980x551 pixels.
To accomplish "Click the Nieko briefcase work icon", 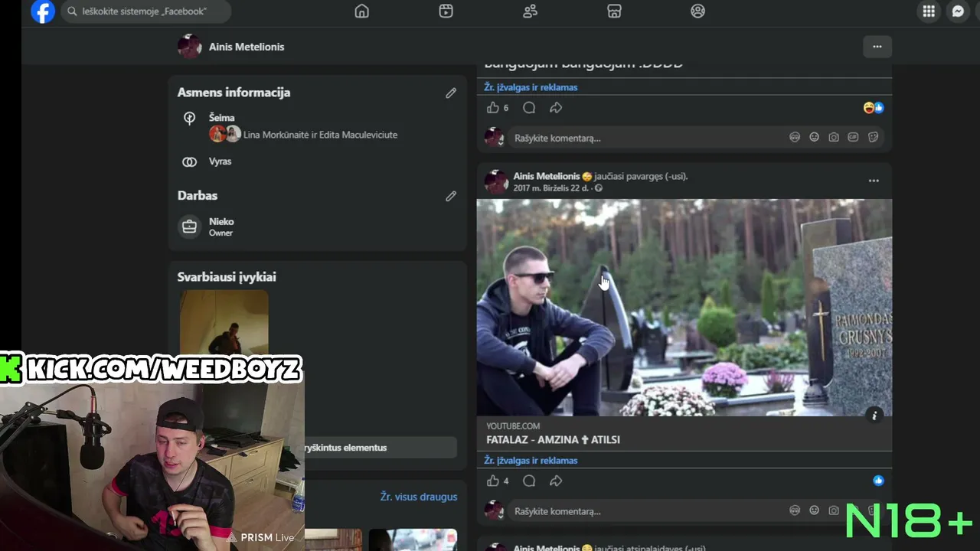I will [x=189, y=227].
